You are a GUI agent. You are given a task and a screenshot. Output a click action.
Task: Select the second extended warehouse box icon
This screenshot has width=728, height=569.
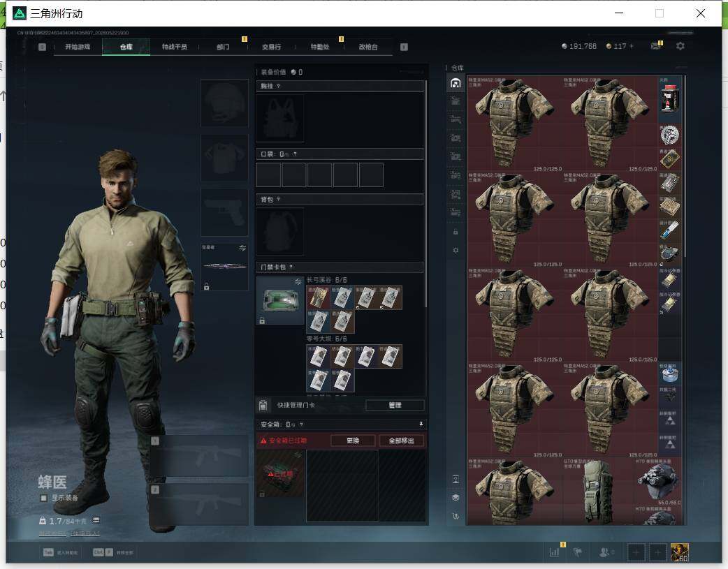[456, 119]
